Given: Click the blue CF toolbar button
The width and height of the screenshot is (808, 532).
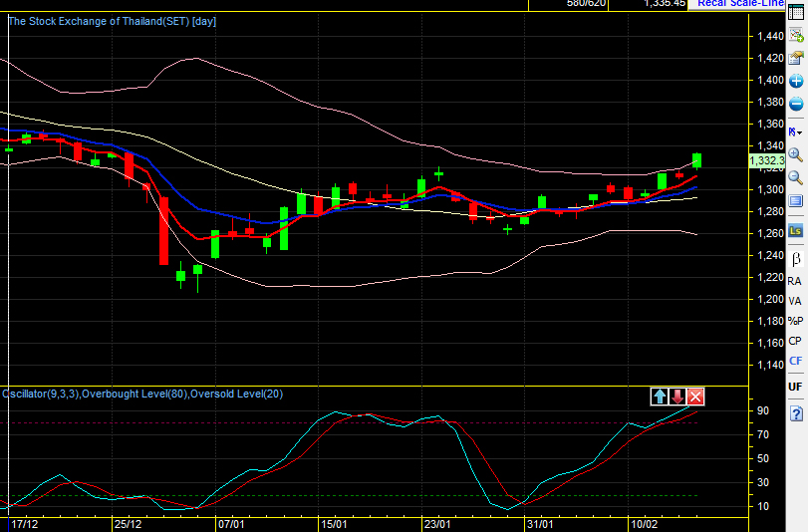Looking at the screenshot, I should tap(795, 361).
